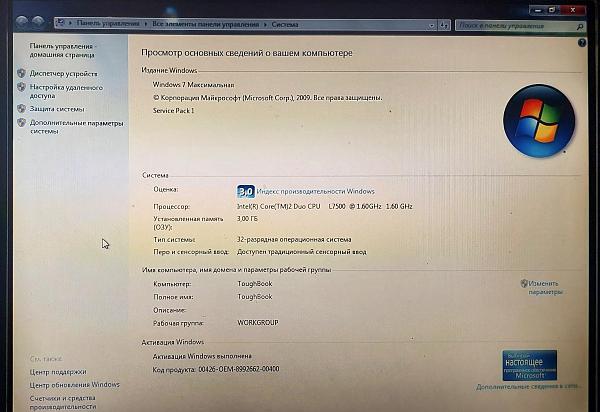Image resolution: width=600 pixels, height=412 pixels.
Task: Open the help question mark icon
Action: 582,42
